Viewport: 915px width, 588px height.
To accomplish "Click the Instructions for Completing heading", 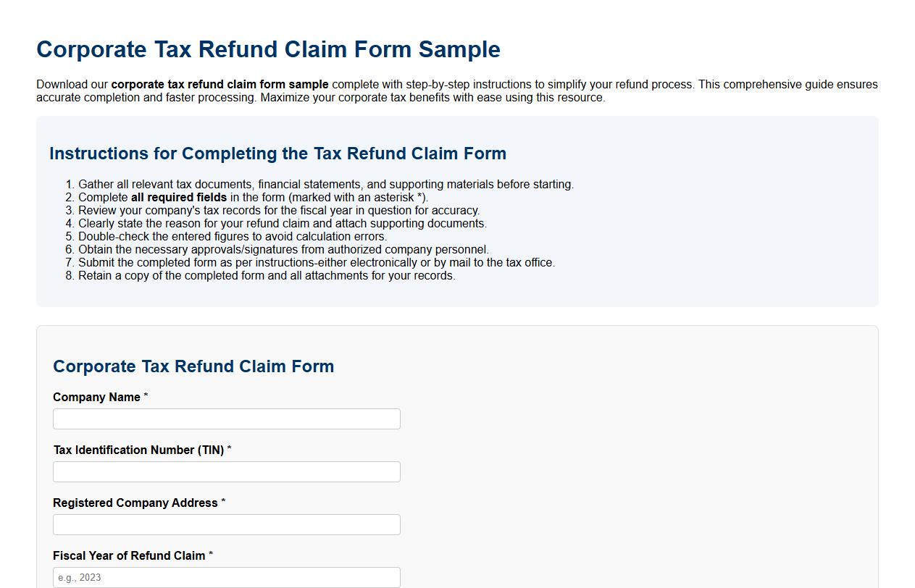I will pyautogui.click(x=277, y=154).
